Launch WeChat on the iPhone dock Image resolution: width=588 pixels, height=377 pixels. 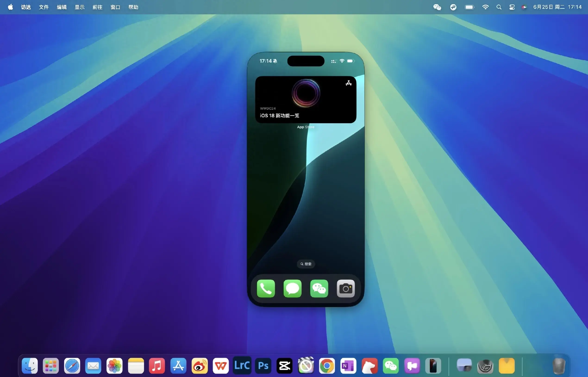(319, 288)
